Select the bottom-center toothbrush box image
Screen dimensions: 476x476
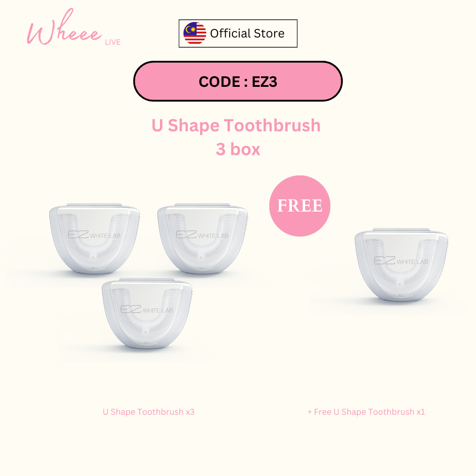[147, 313]
